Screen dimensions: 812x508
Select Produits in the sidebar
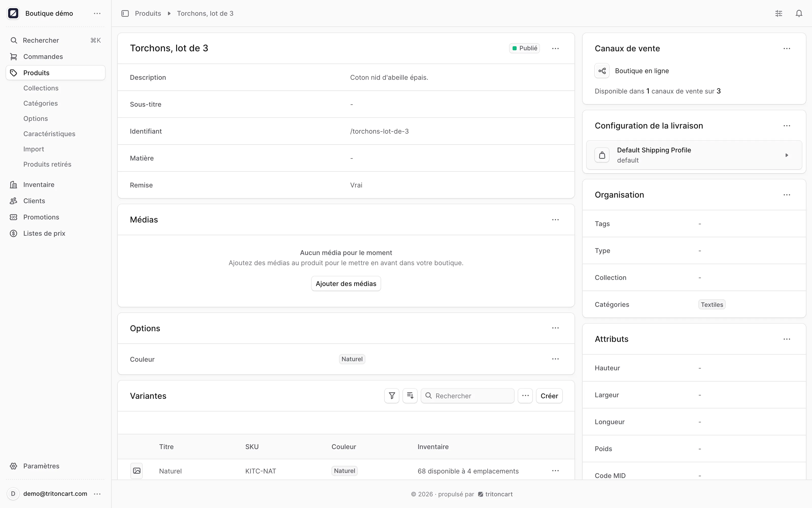click(55, 73)
